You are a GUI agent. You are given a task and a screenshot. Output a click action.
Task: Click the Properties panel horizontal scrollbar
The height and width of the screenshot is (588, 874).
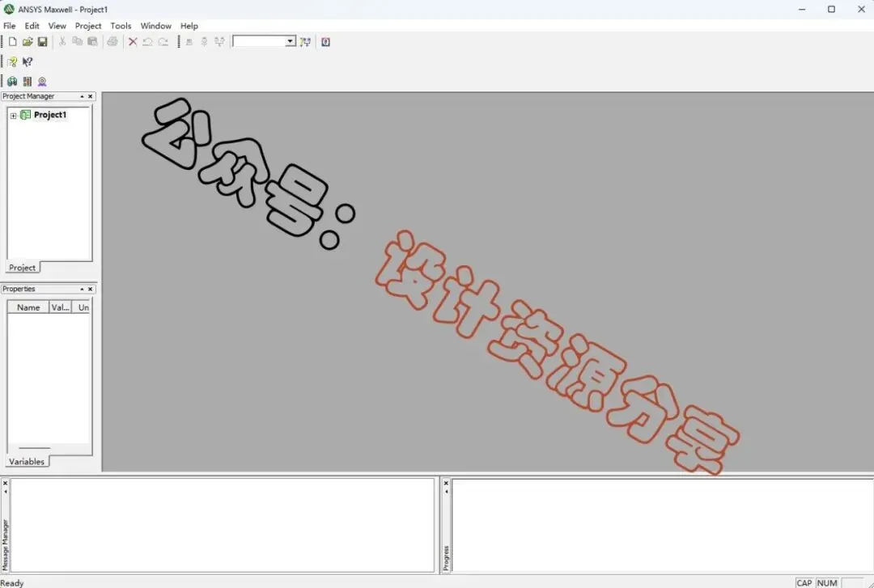(35, 447)
